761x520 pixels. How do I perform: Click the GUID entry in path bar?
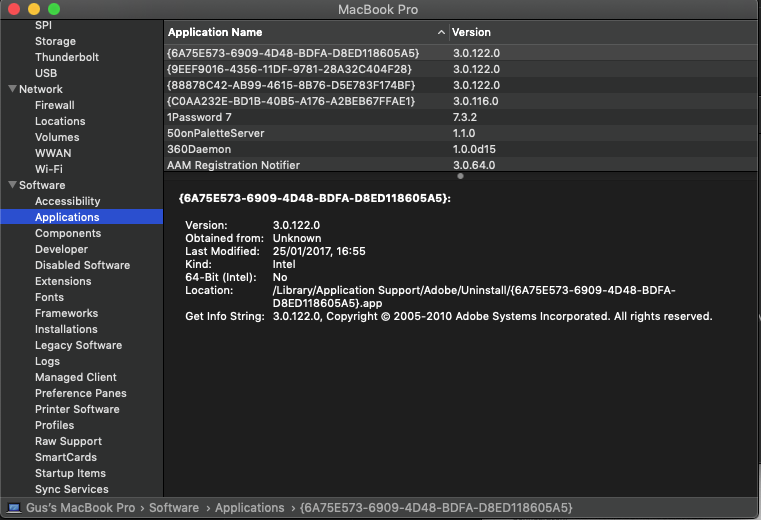[436, 508]
